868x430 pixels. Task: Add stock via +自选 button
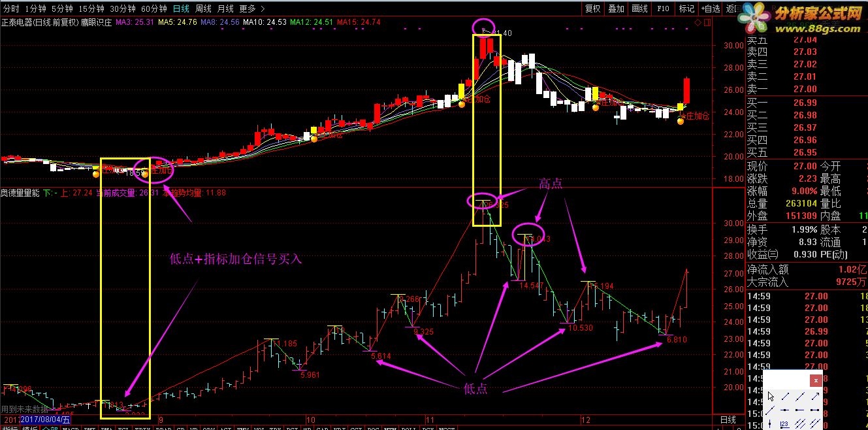(x=710, y=8)
